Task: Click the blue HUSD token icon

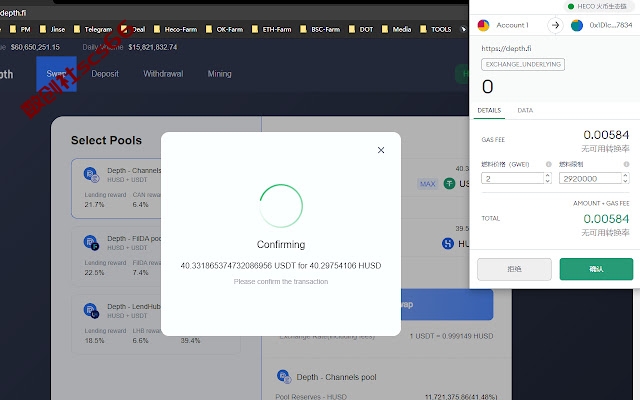Action: click(448, 244)
